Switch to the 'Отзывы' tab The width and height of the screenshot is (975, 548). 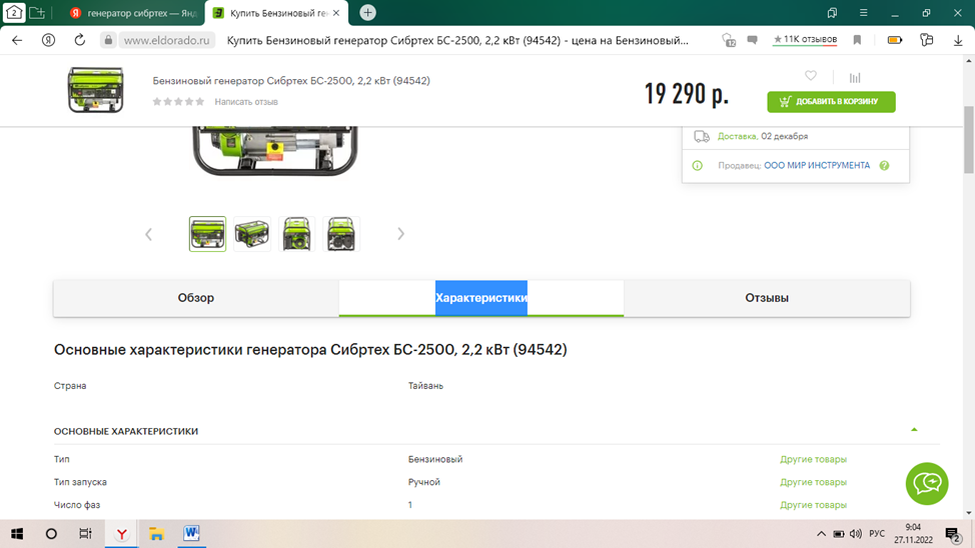coord(767,298)
